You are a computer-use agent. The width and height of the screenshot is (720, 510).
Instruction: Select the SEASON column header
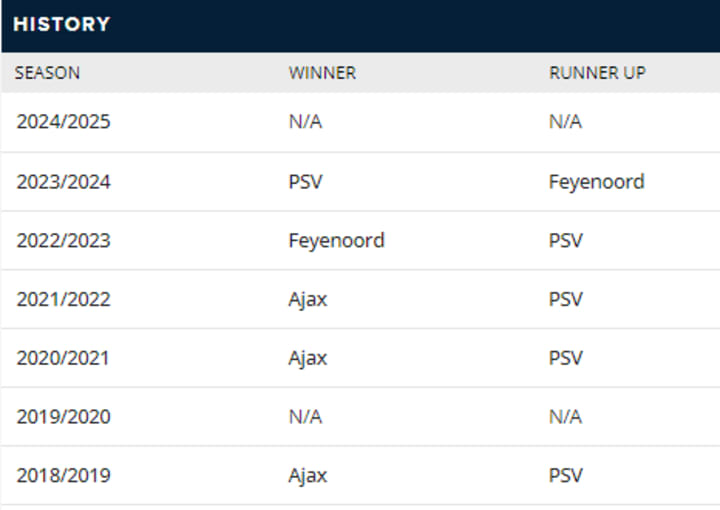click(x=47, y=73)
